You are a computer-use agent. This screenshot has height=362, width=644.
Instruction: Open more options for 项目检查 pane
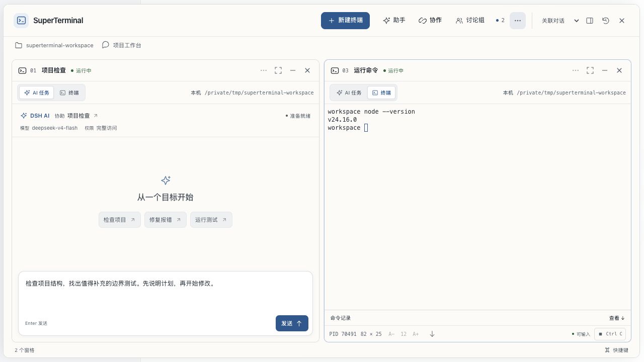tap(264, 70)
